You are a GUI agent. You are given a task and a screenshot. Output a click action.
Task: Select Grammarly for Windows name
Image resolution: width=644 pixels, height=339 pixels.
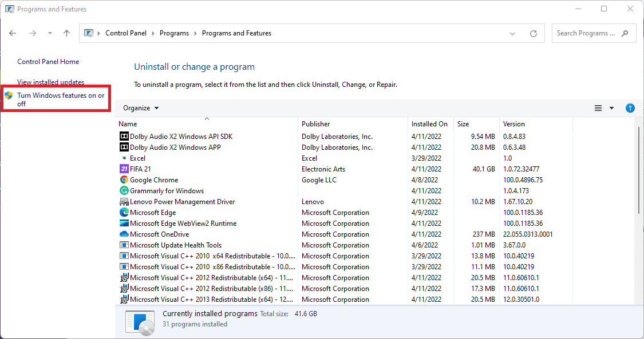click(167, 190)
